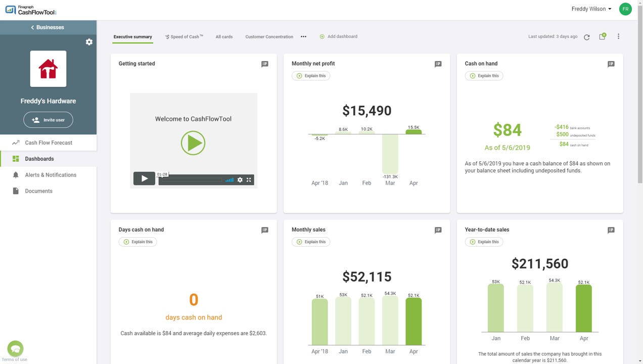Open comments on Monthly net profit card
Screen dimensions: 643x364
(x=438, y=64)
